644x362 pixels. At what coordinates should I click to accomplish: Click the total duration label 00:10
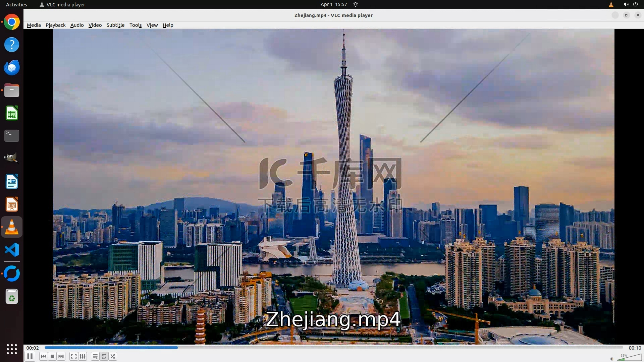pyautogui.click(x=635, y=348)
